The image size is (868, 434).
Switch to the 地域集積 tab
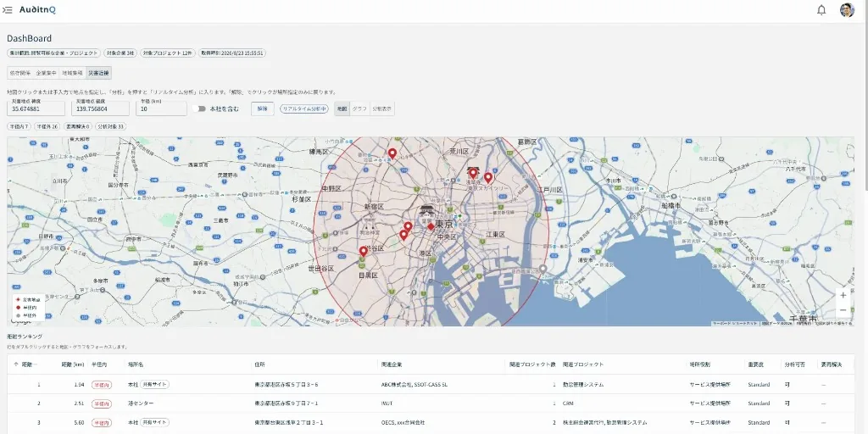72,73
